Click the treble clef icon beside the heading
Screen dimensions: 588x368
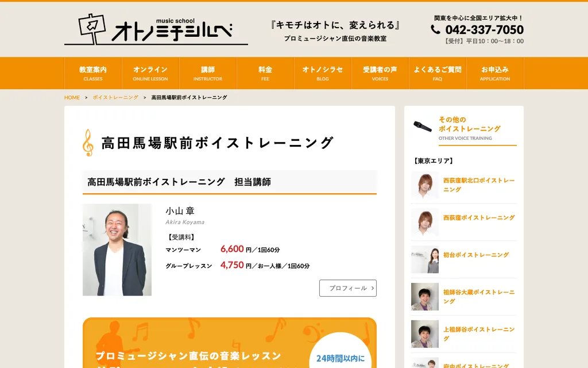(88, 143)
